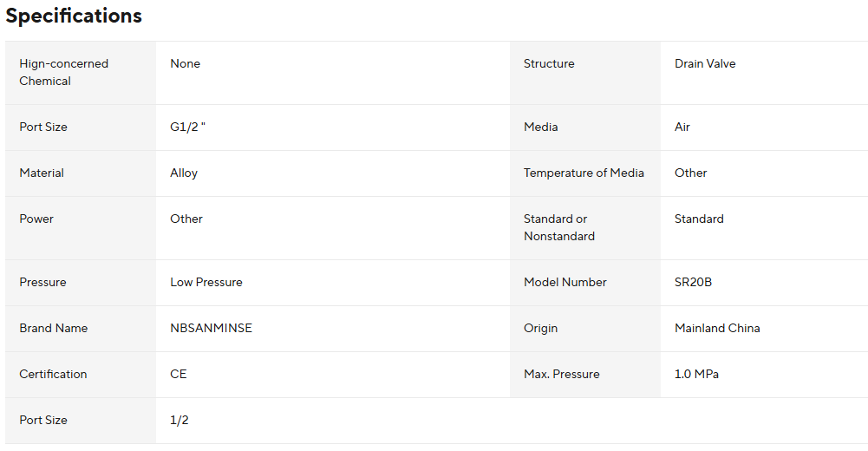Select the Model Number label
Screen dimensions: 868x451
(x=565, y=282)
